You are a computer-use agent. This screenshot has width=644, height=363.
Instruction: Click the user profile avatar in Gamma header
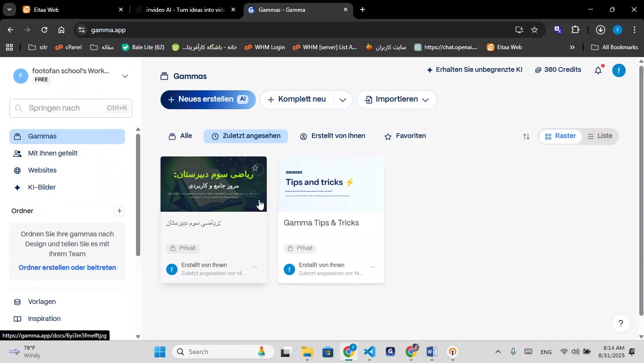[619, 70]
